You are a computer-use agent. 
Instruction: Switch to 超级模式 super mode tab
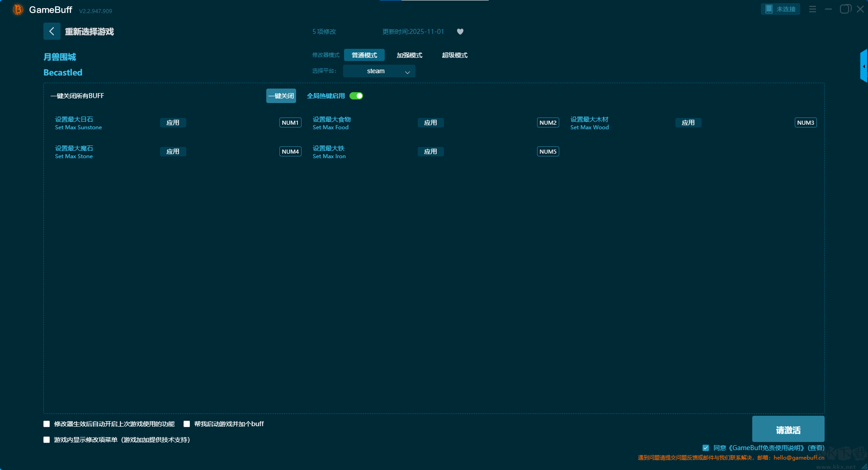pos(454,55)
